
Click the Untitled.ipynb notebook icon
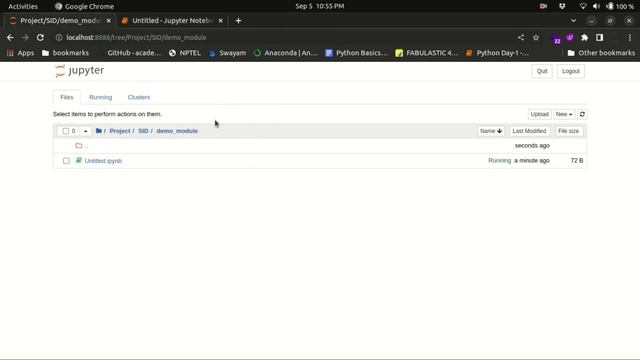(x=79, y=160)
